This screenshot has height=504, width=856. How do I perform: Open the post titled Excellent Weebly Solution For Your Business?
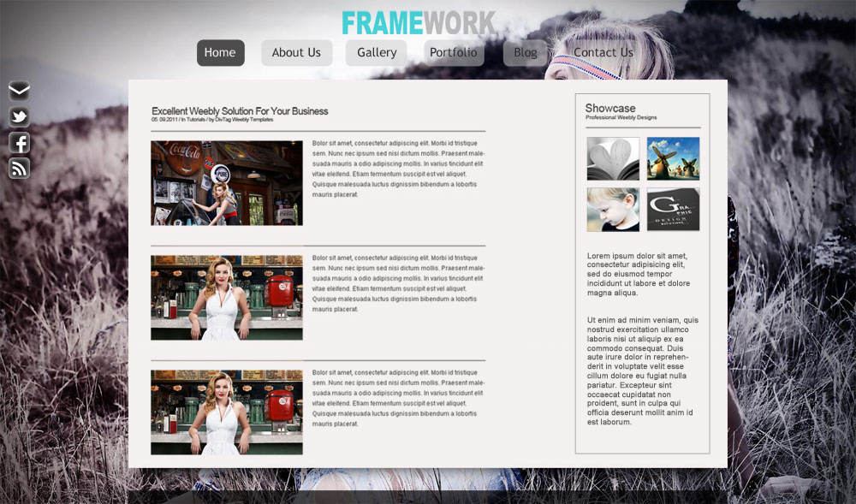(x=240, y=111)
